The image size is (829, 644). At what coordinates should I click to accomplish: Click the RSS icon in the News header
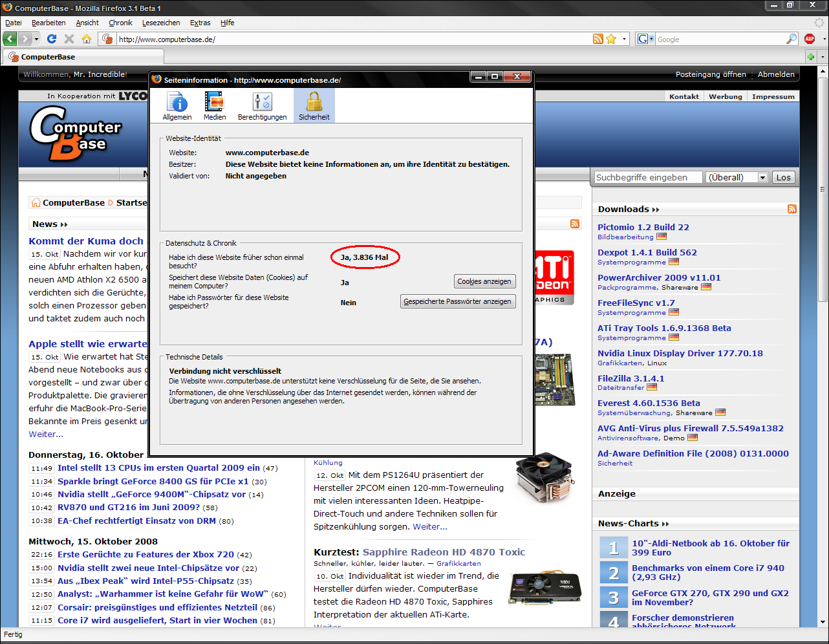pos(575,224)
